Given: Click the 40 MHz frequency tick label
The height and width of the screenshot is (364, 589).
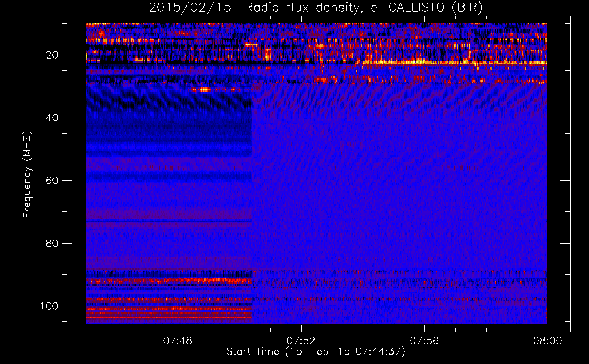Looking at the screenshot, I should [52, 118].
